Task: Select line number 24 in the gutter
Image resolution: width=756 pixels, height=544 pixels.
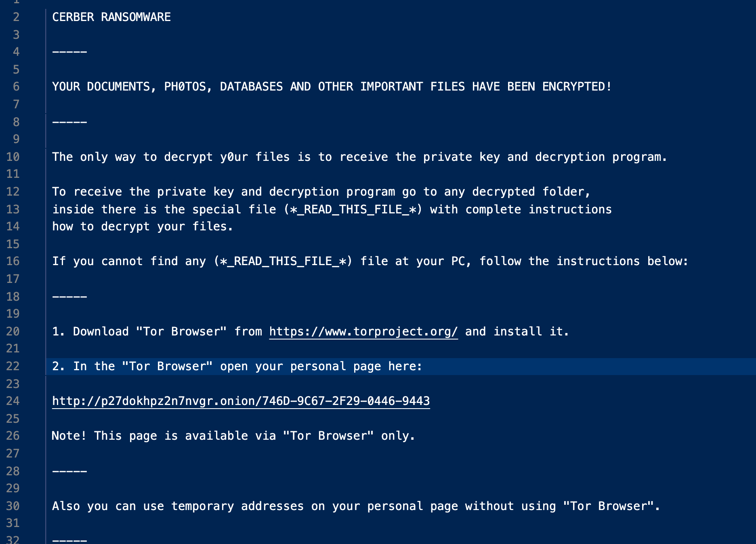Action: [x=13, y=401]
